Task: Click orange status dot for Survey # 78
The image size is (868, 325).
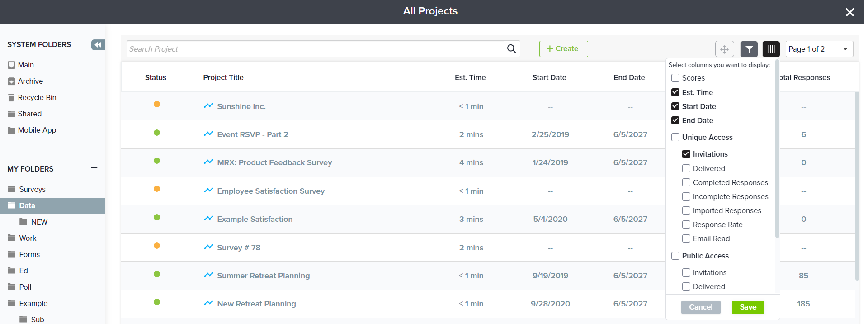Action: (x=157, y=245)
